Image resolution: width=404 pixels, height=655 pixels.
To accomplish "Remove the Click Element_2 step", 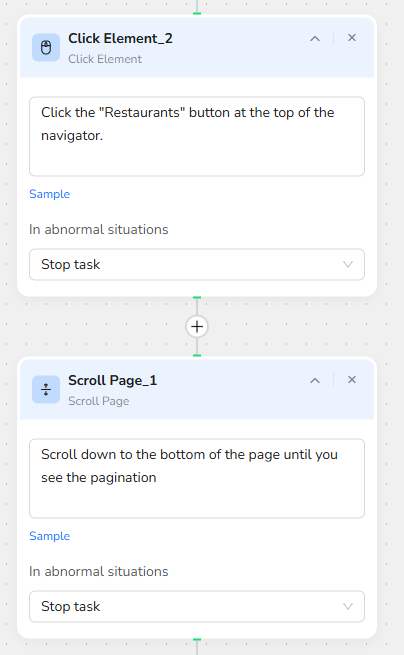I will 352,38.
